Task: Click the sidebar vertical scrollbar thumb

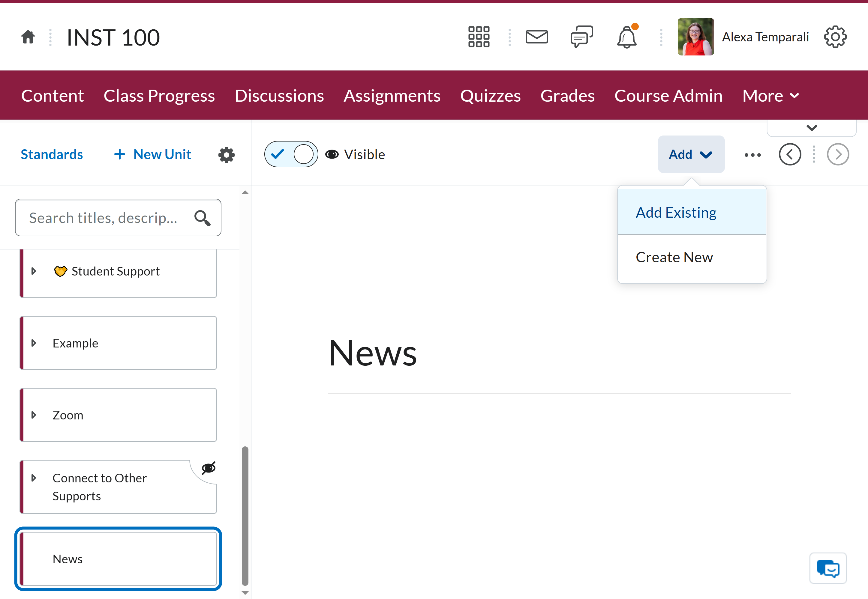Action: click(245, 516)
